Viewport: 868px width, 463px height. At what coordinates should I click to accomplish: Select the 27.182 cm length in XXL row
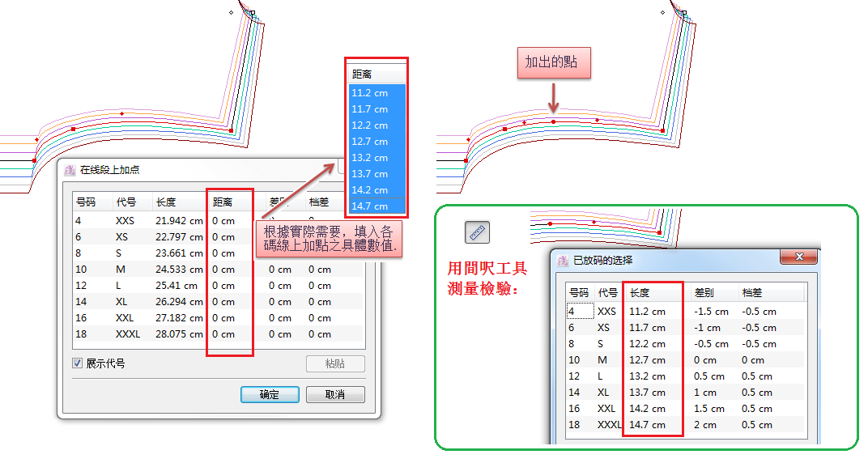pos(179,318)
